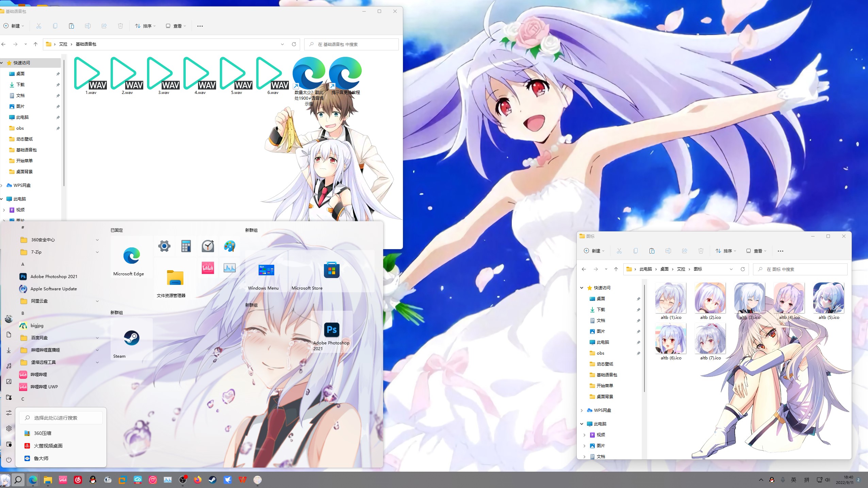Select the altb (5).ico thumbnail
The width and height of the screenshot is (868, 488).
[x=828, y=298]
